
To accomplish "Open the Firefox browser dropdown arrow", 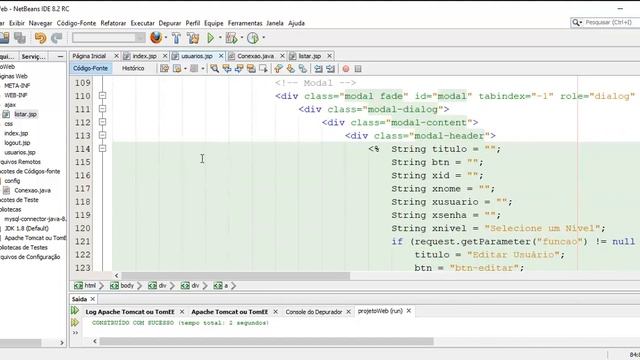I will click(166, 38).
